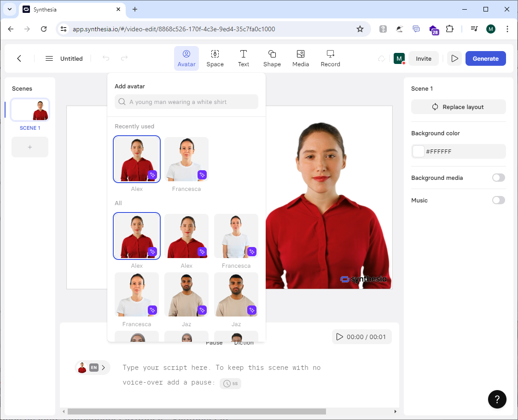Select recently used Francesca avatar
The image size is (518, 420).
(x=186, y=159)
